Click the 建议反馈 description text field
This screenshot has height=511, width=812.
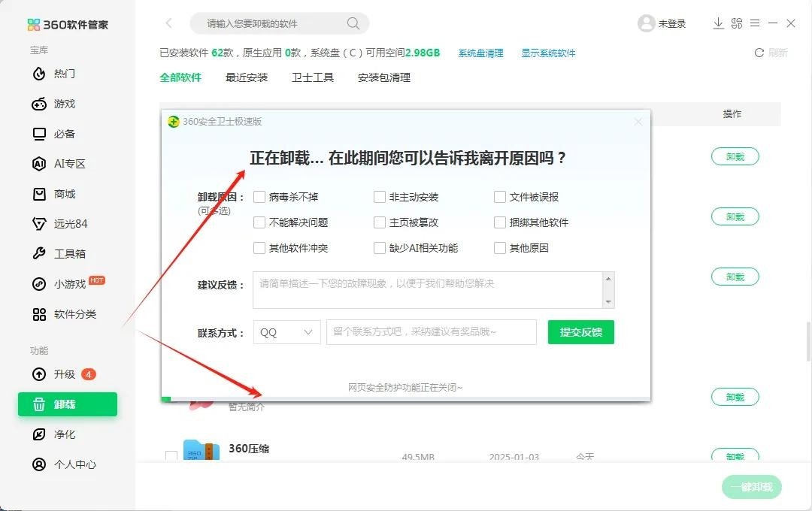pyautogui.click(x=427, y=290)
